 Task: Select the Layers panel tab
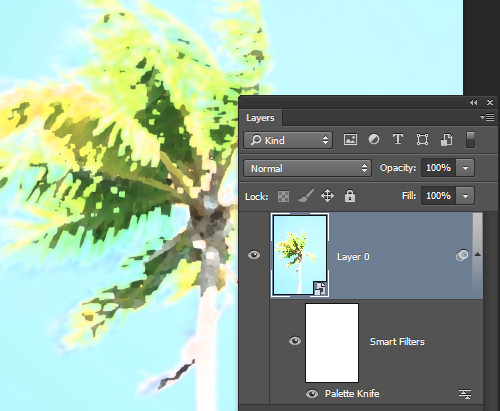coord(260,118)
